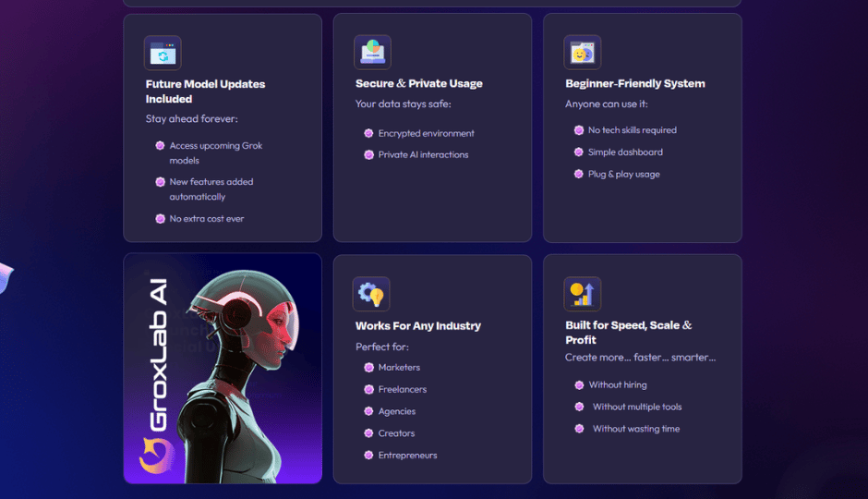Image resolution: width=868 pixels, height=499 pixels.
Task: Click the 'Creators' list text
Action: point(396,433)
